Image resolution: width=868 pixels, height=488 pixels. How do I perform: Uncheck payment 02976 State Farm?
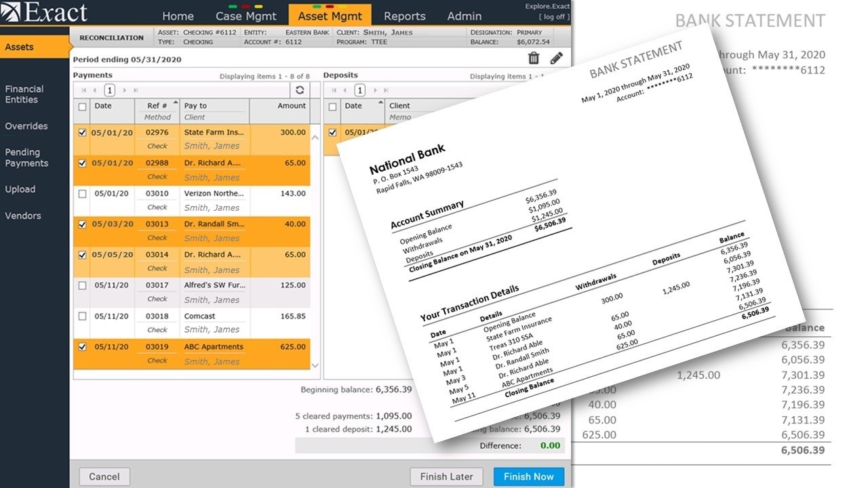83,133
